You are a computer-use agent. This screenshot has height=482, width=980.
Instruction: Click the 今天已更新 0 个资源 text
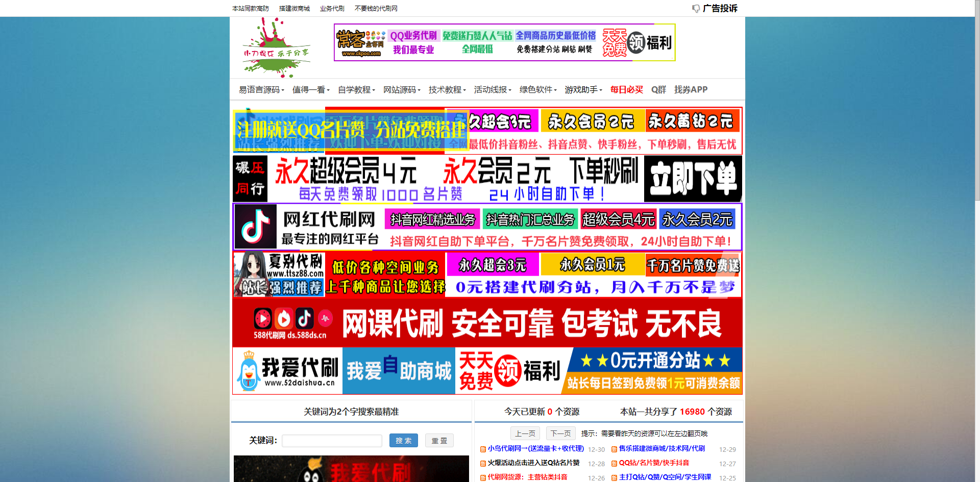[542, 412]
